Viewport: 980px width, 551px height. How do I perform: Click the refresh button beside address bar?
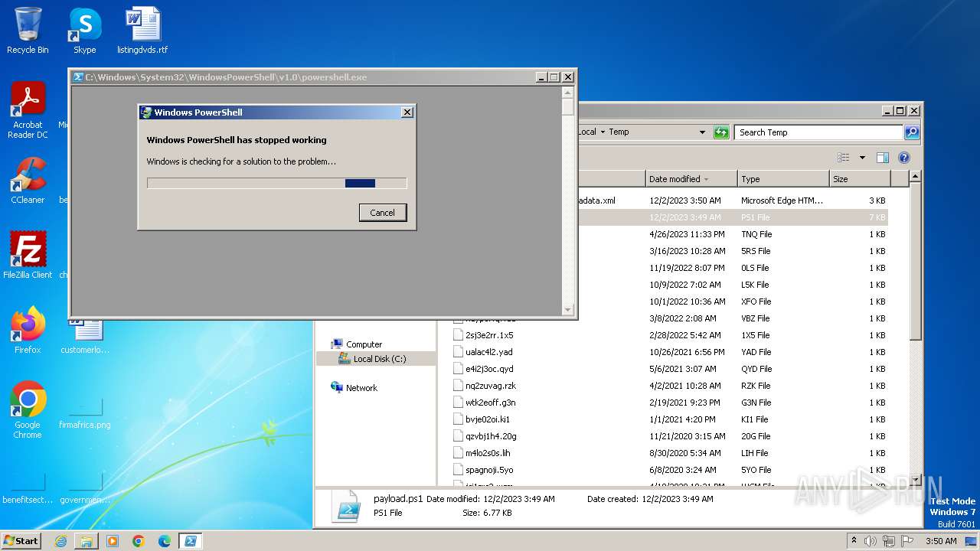(x=721, y=132)
